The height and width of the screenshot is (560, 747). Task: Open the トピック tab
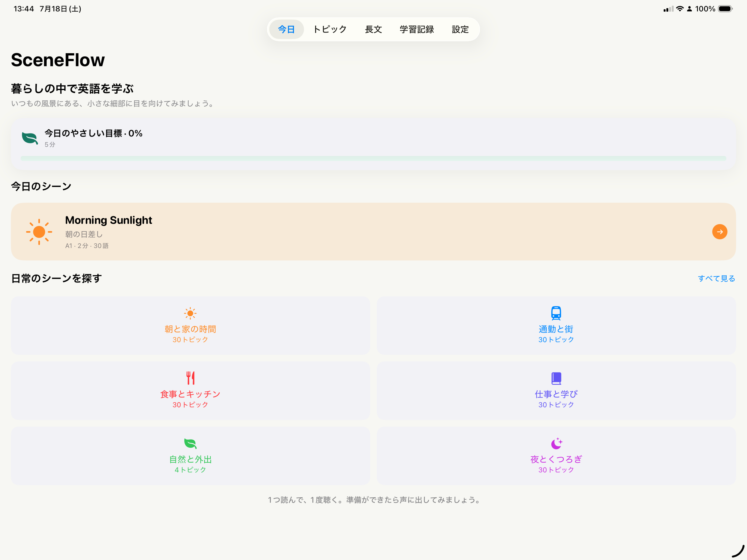330,29
